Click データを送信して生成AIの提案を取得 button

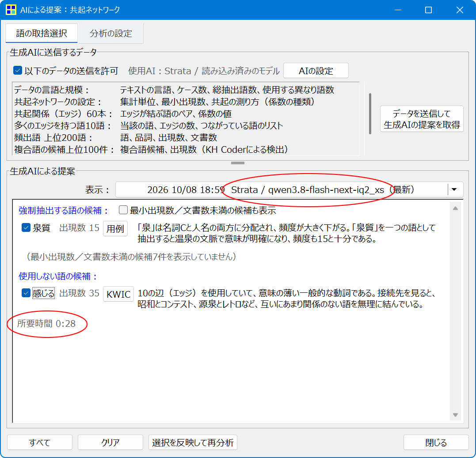(x=422, y=119)
